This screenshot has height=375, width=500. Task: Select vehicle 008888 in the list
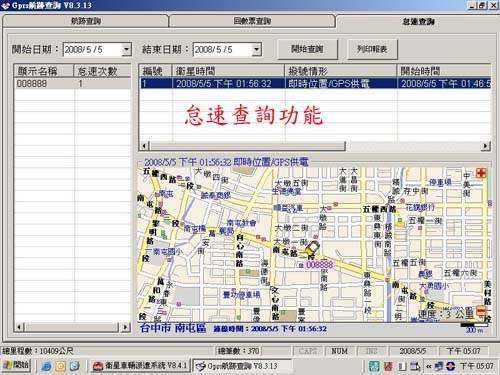(72, 83)
